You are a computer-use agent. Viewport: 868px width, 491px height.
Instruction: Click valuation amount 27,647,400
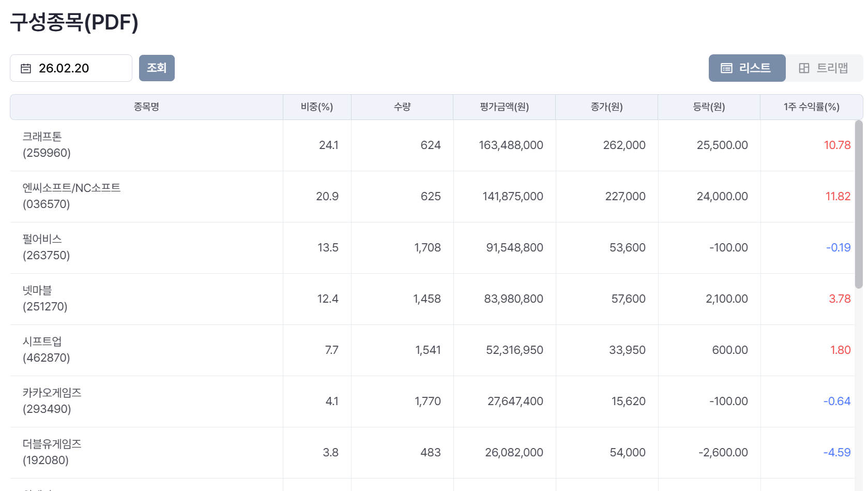[515, 401]
